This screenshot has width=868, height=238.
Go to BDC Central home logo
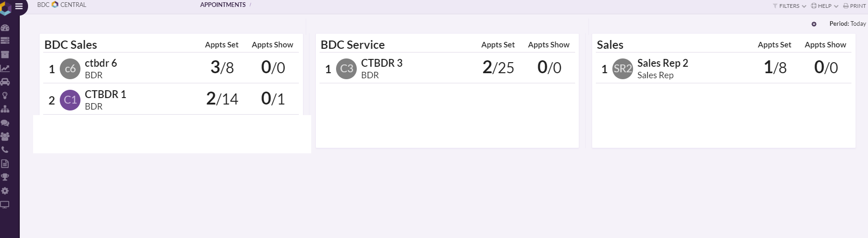(x=62, y=5)
